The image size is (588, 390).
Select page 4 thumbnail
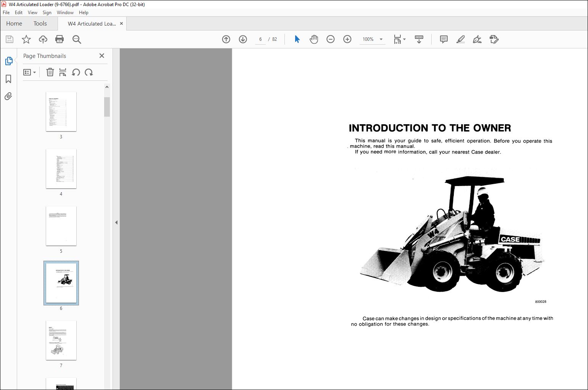click(x=61, y=169)
